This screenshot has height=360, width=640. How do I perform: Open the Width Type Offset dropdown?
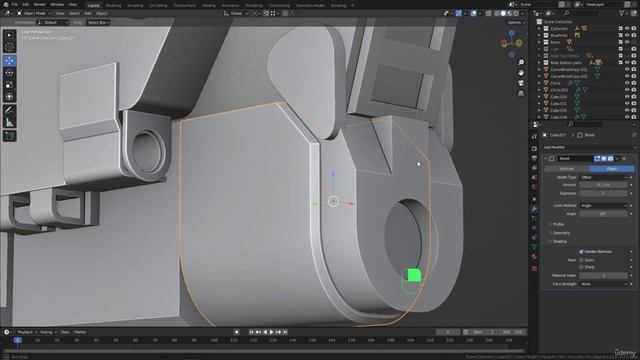tap(604, 178)
